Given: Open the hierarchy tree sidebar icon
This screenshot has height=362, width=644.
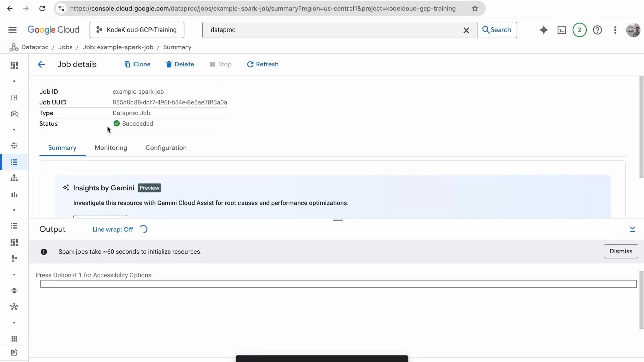Looking at the screenshot, I should (14, 178).
